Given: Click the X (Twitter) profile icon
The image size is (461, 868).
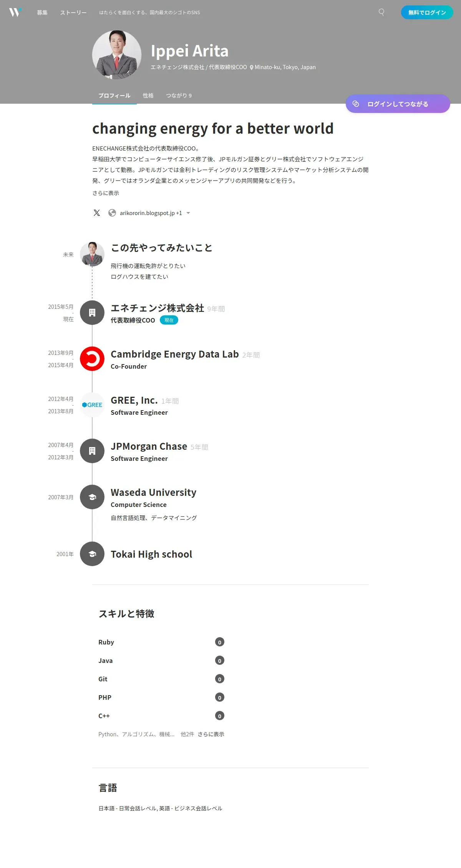Looking at the screenshot, I should coord(97,213).
